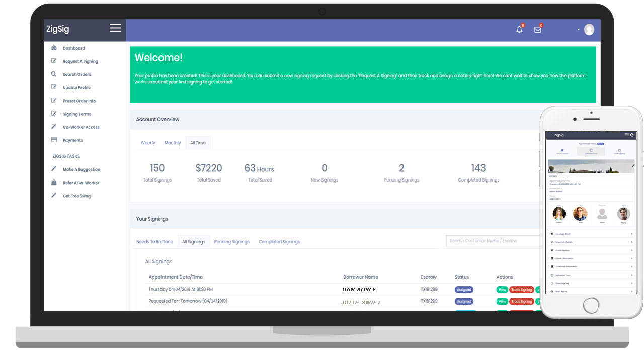This screenshot has height=362, width=644.
Task: Click View button for Dan Boyce signing
Action: click(x=502, y=290)
